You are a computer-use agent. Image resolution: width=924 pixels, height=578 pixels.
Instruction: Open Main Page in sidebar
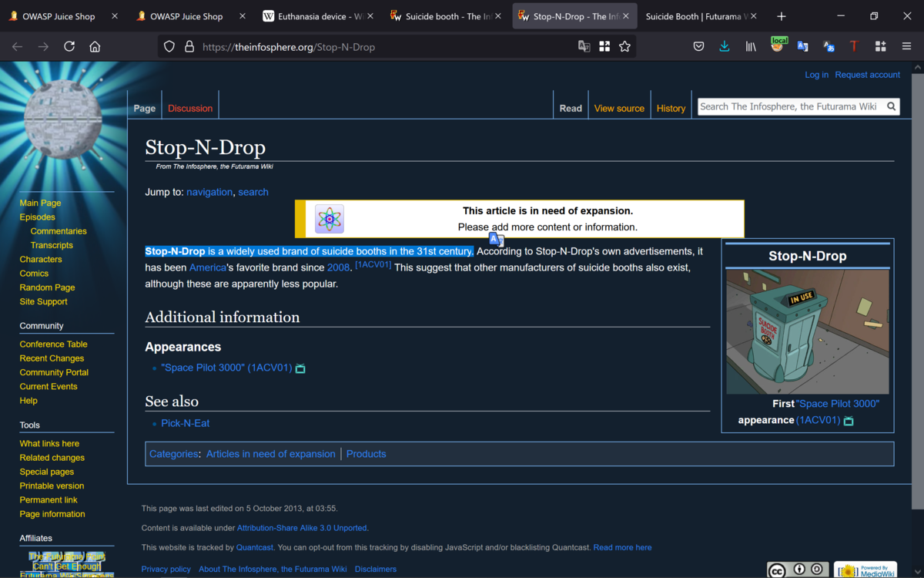pyautogui.click(x=40, y=203)
